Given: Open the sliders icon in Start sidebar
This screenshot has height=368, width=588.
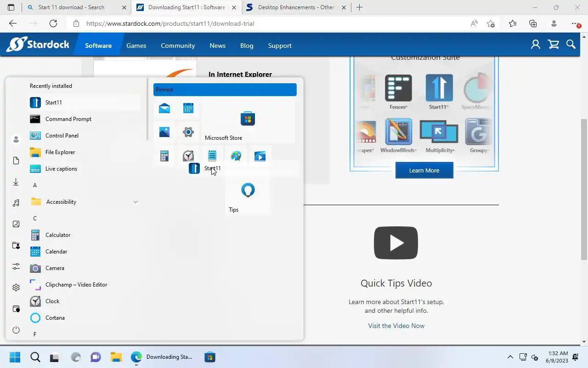Looking at the screenshot, I should click(x=16, y=266).
